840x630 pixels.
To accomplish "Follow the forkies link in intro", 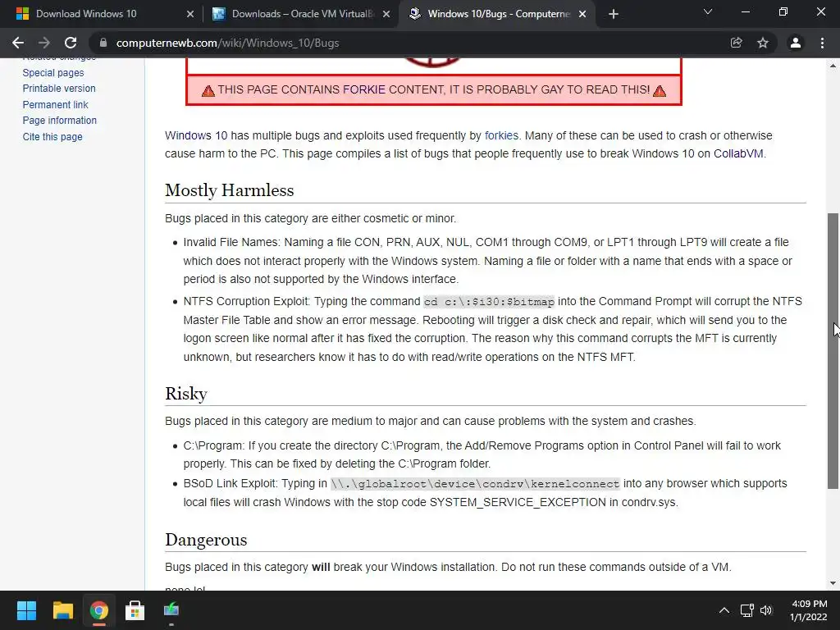I will 501,135.
